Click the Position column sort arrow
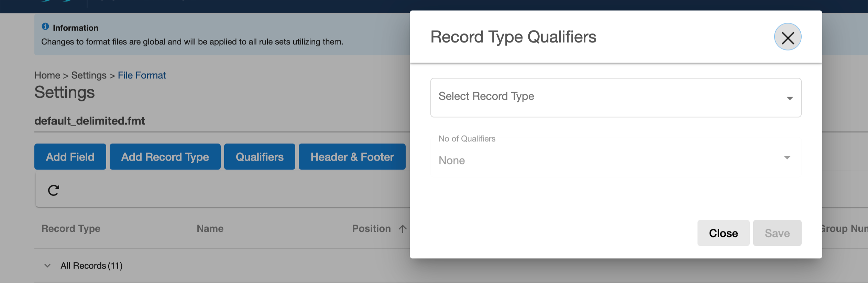Screen dimensions: 868x283 point(403,229)
